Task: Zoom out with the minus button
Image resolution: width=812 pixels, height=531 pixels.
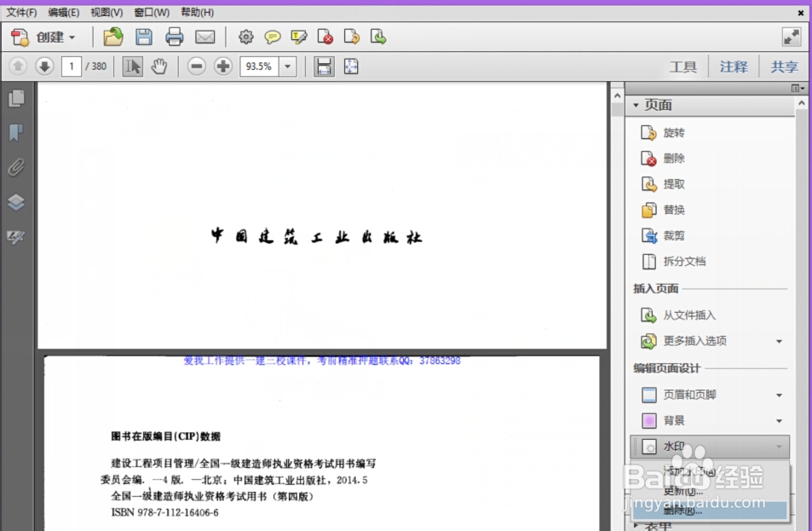Action: pos(196,66)
